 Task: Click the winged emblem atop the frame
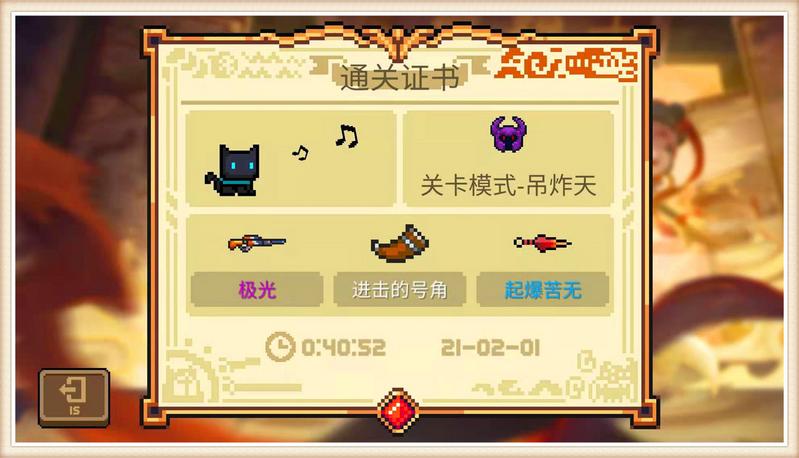click(x=398, y=42)
